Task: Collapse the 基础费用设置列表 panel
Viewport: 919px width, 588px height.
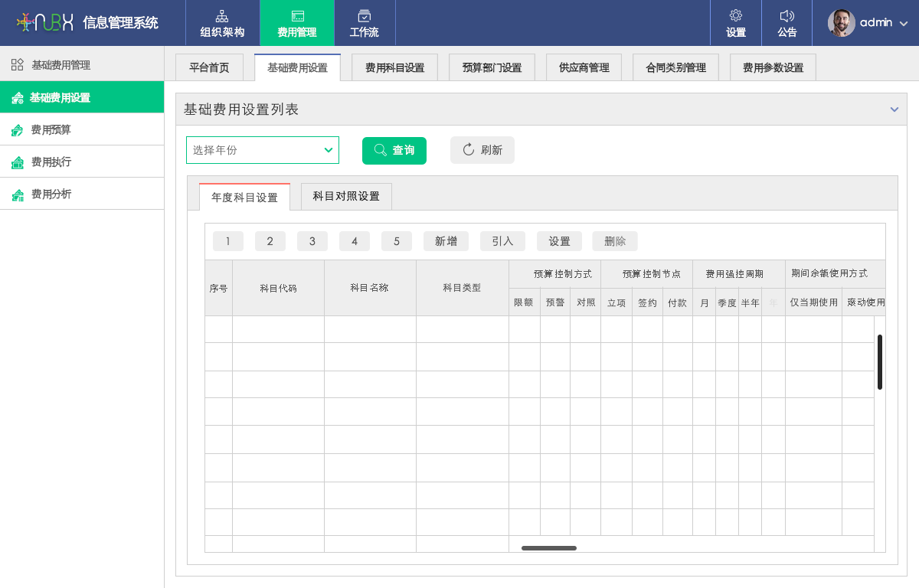Action: [x=894, y=109]
